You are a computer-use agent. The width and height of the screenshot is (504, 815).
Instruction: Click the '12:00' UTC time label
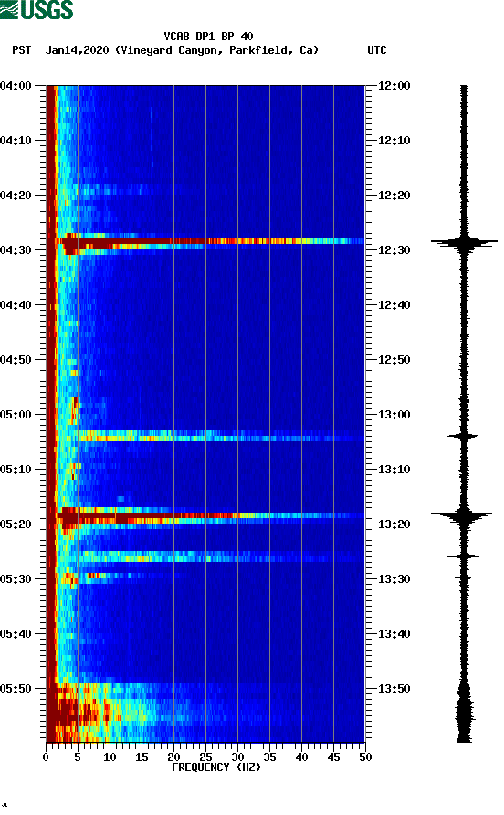(394, 86)
